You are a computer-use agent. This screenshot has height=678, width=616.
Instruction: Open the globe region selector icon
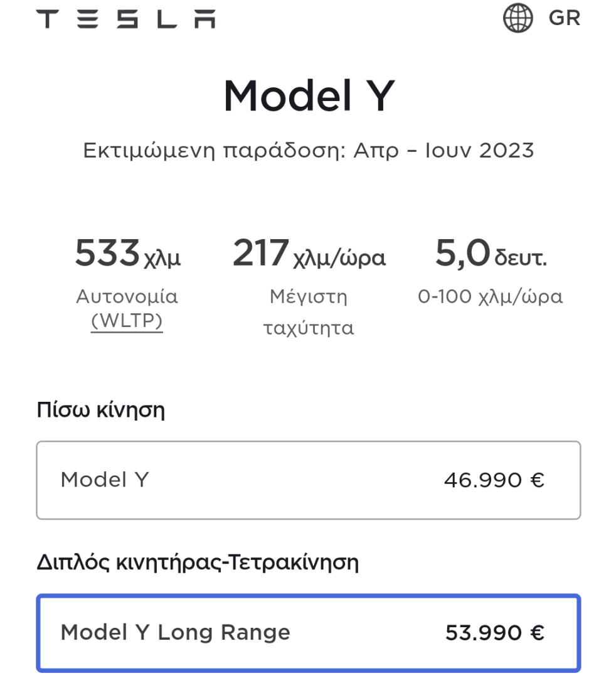click(x=518, y=18)
